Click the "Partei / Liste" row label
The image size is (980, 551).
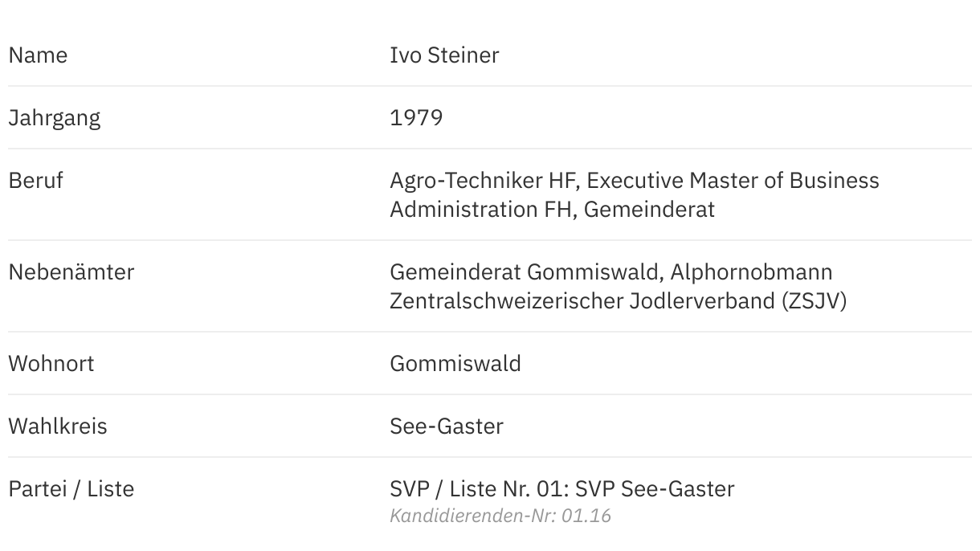(x=71, y=489)
